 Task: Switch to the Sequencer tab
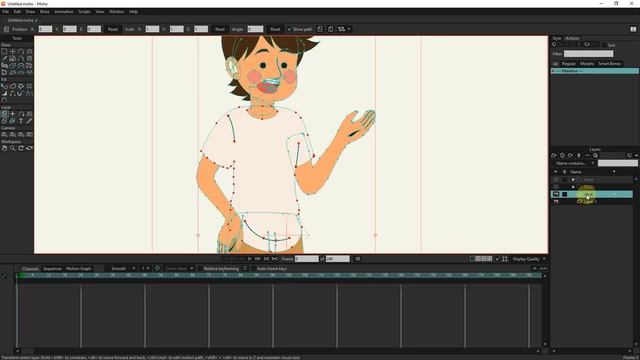click(x=52, y=269)
